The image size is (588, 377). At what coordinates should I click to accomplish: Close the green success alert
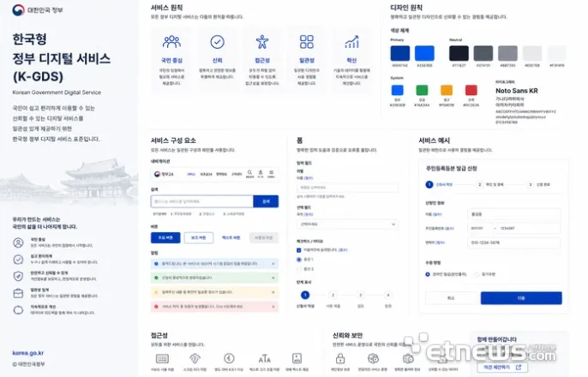click(273, 278)
